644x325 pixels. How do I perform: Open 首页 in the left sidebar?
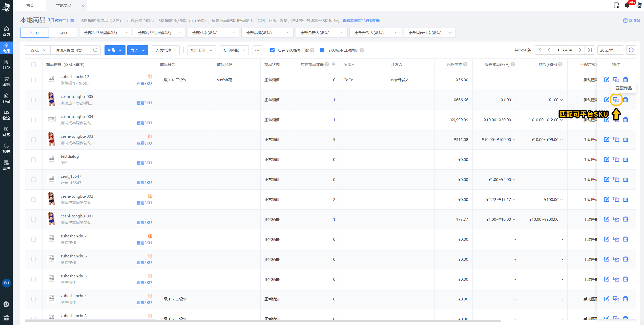6,31
